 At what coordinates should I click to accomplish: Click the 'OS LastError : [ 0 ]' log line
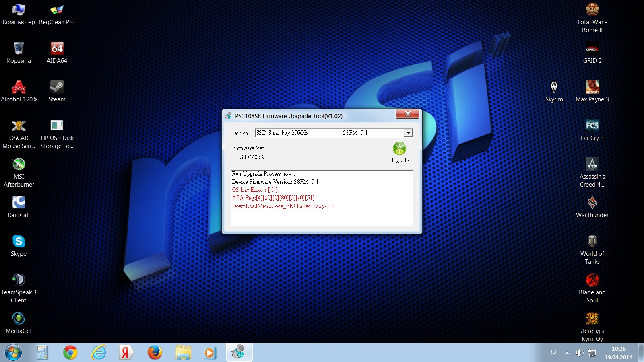tap(255, 190)
